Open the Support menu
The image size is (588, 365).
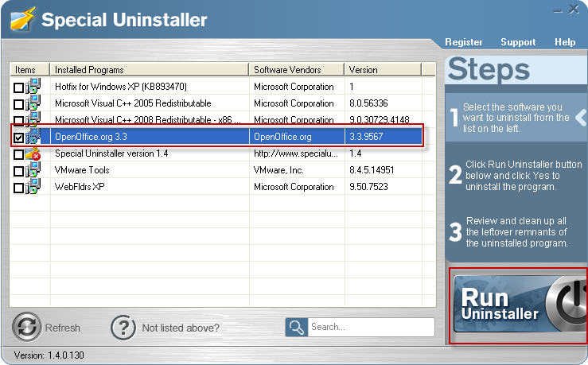click(518, 42)
